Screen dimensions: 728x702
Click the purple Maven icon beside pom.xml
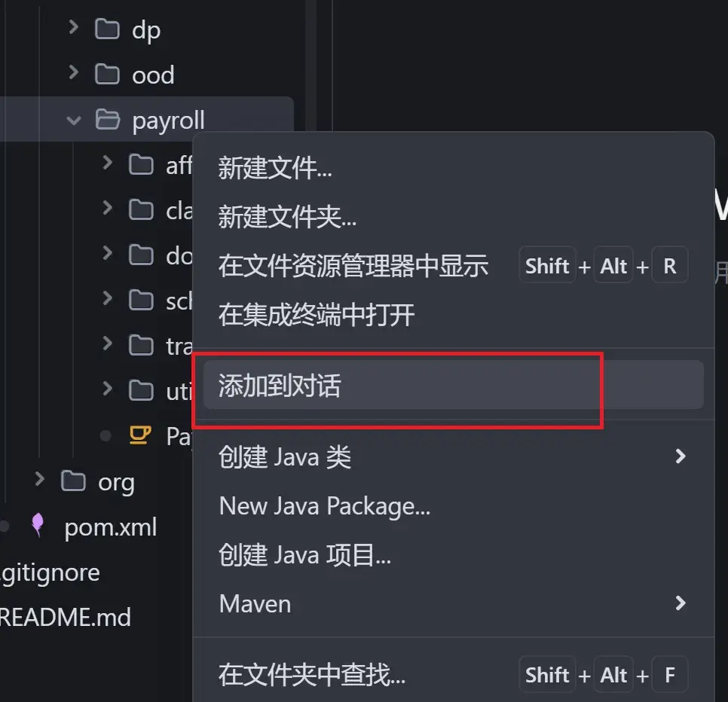coord(38,525)
